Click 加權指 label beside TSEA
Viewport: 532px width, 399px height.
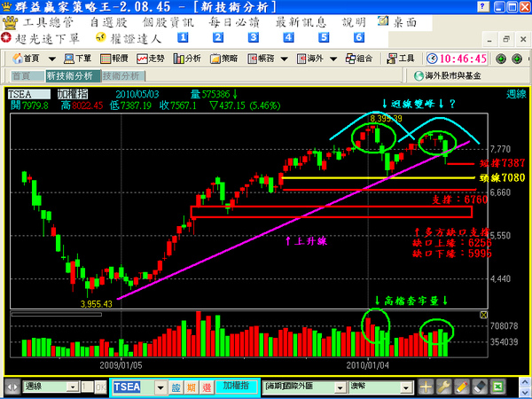(x=73, y=94)
